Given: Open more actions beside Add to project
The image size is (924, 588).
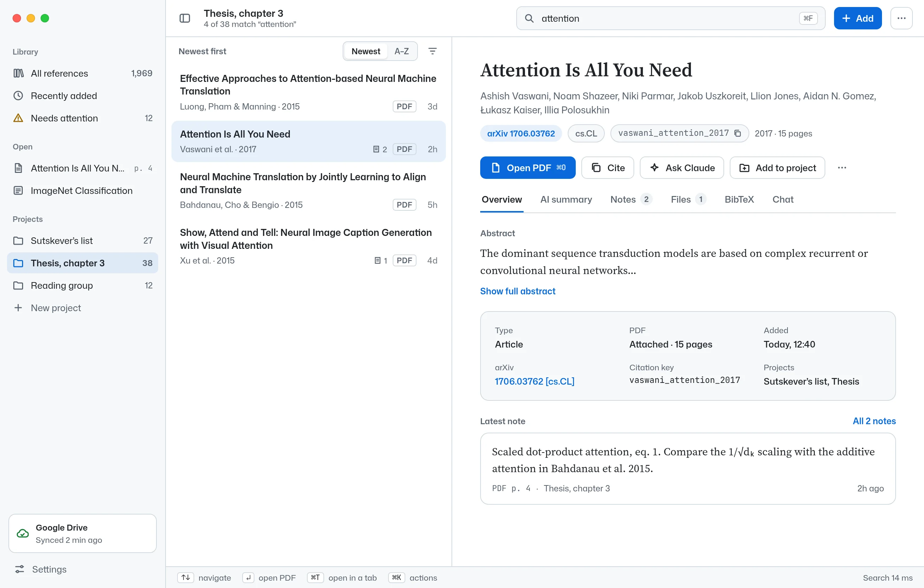Looking at the screenshot, I should [842, 168].
